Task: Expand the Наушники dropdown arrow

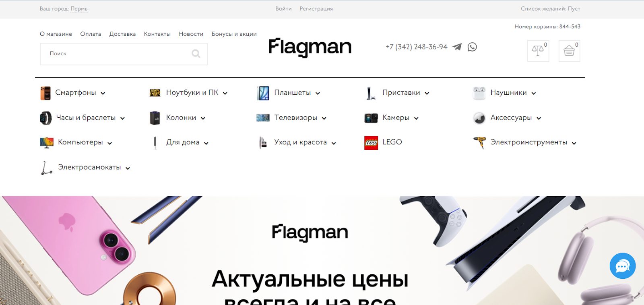Action: tap(534, 93)
